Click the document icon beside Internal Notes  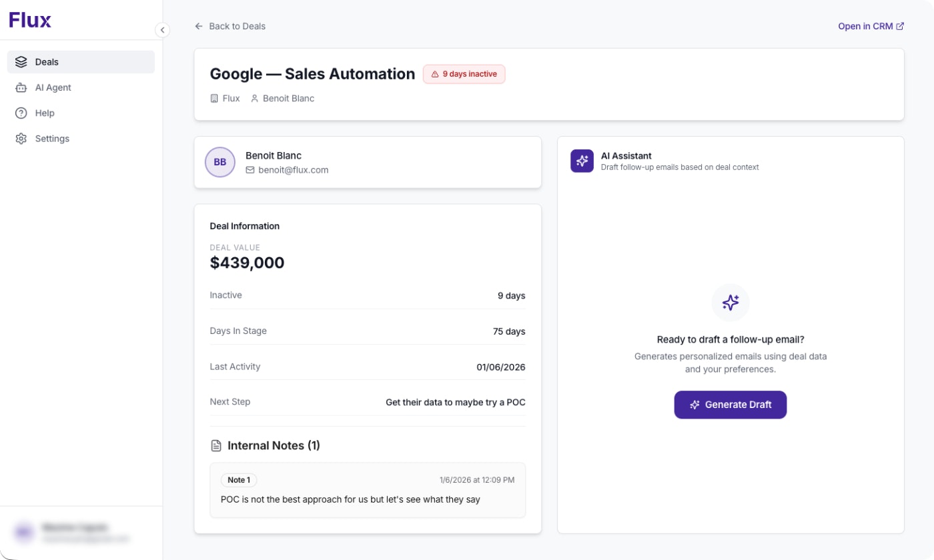click(215, 445)
